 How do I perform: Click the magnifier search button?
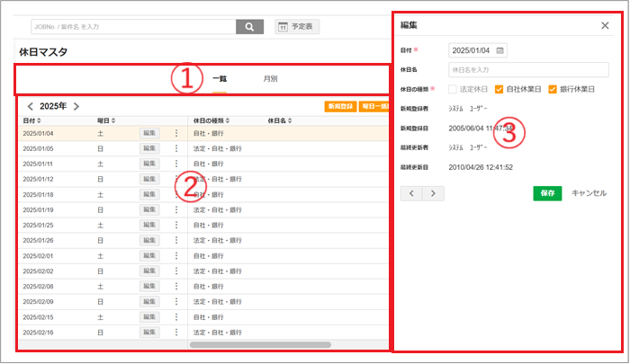tap(249, 27)
